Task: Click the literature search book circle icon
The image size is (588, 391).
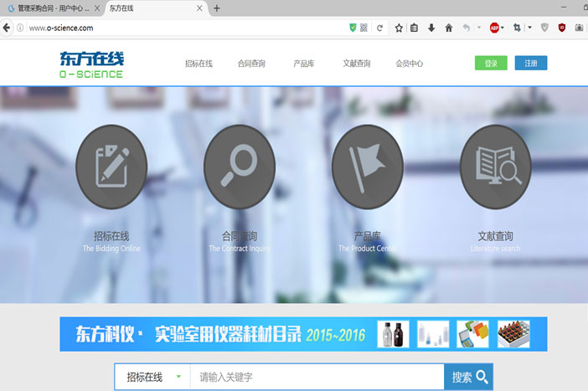Action: (x=495, y=167)
